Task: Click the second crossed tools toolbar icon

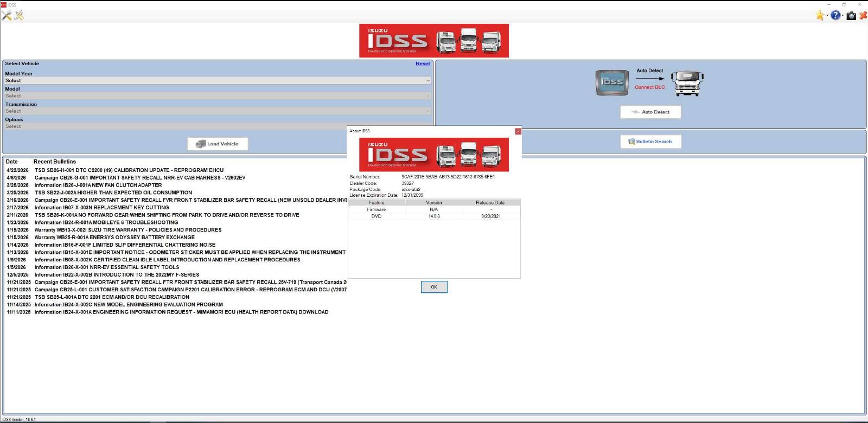Action: [19, 16]
